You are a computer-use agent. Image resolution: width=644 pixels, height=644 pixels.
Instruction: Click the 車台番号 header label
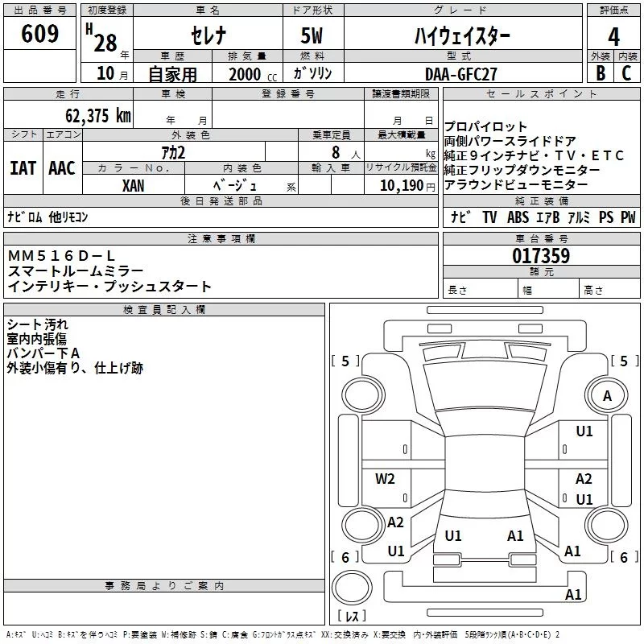point(541,238)
